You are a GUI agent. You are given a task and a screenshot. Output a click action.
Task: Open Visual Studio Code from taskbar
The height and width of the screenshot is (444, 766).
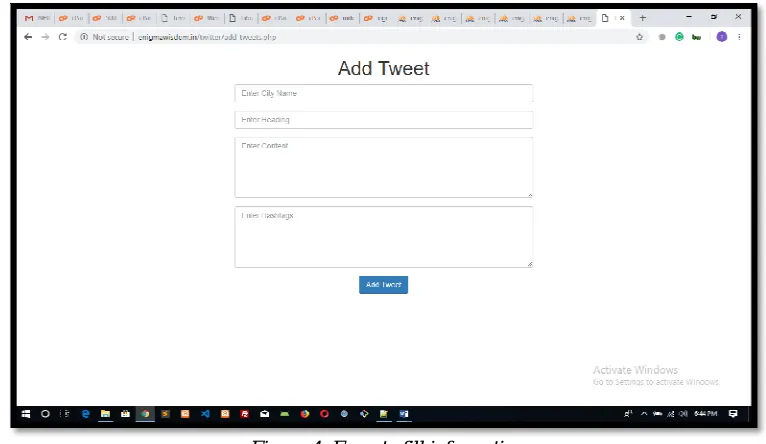(205, 414)
